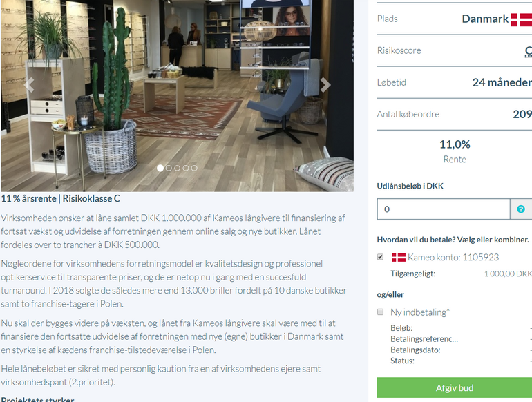Select the second carousel dot indicator
This screenshot has width=532, height=402.
coord(169,168)
